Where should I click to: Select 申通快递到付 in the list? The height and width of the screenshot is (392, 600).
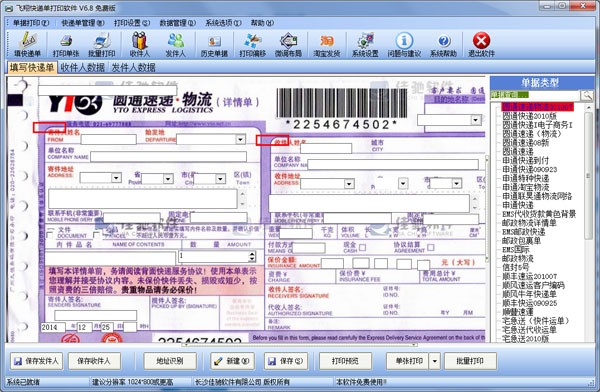525,160
